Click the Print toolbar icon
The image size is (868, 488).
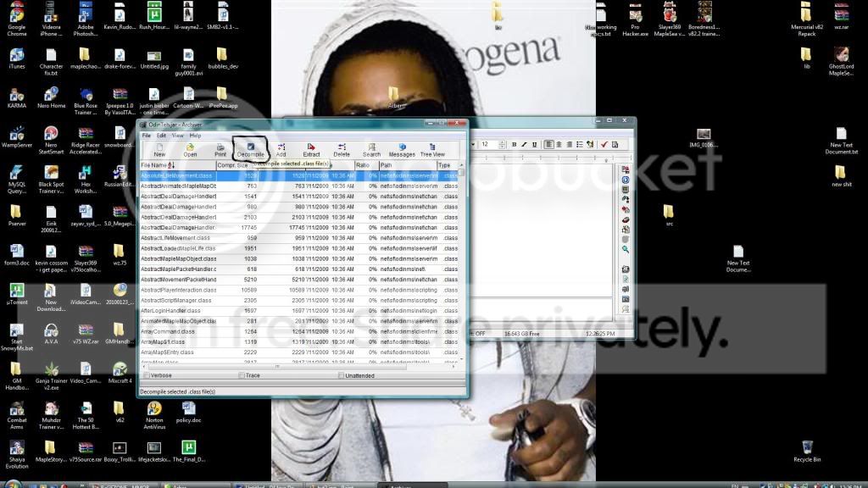point(220,149)
